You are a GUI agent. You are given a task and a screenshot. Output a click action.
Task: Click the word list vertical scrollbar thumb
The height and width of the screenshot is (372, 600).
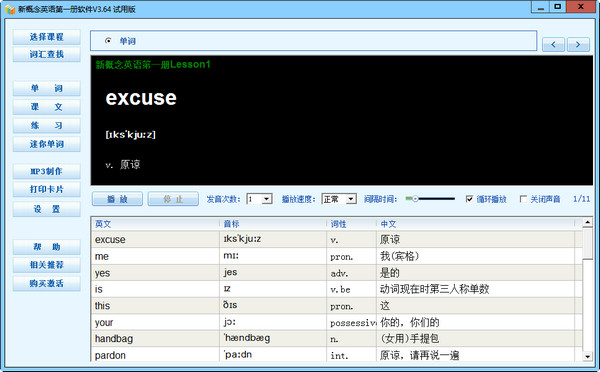coord(587,243)
